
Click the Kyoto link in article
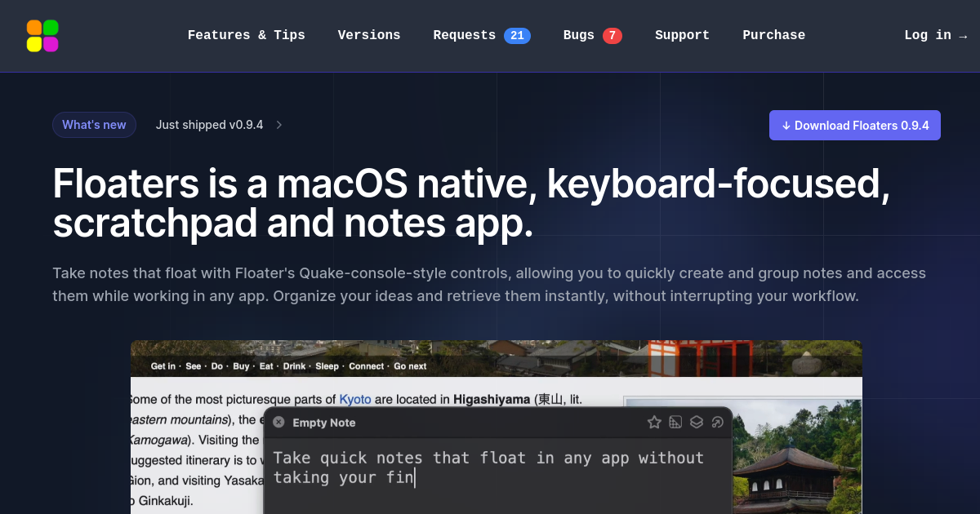[355, 399]
